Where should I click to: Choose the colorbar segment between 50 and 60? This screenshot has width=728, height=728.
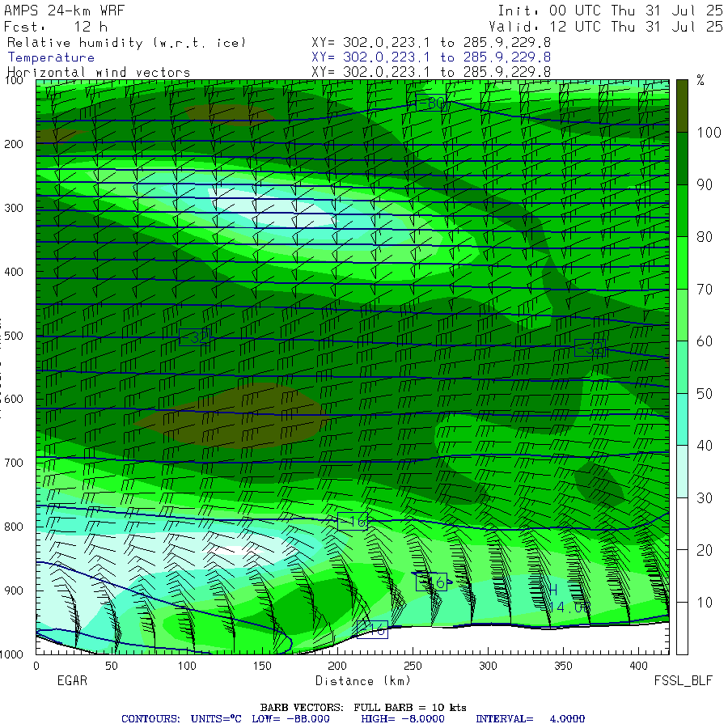pos(682,367)
